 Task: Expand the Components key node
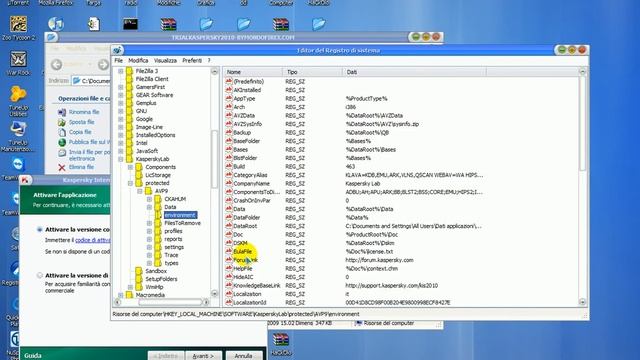pos(130,167)
